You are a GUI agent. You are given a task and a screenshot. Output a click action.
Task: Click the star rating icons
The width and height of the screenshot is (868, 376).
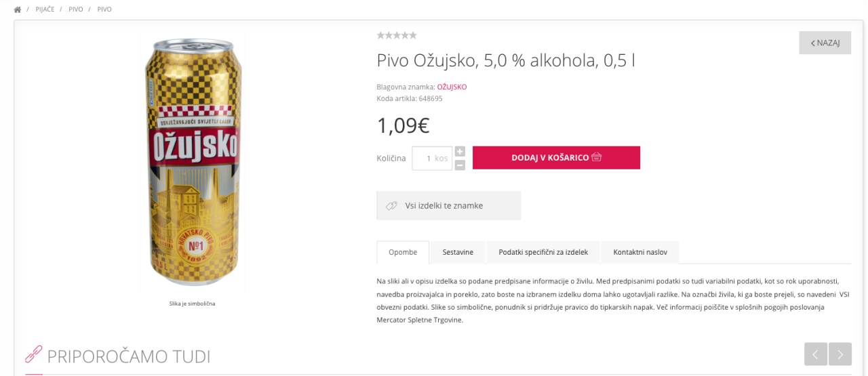tap(397, 35)
